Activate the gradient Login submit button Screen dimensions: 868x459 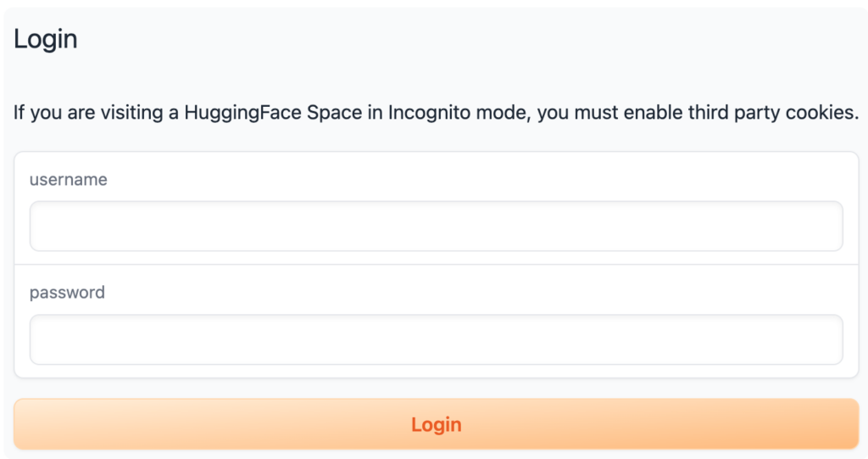(x=437, y=424)
